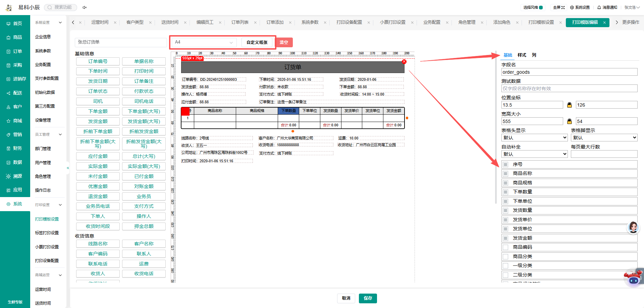Click the mute speaker icon beside search
The height and width of the screenshot is (308, 644).
(85, 7)
